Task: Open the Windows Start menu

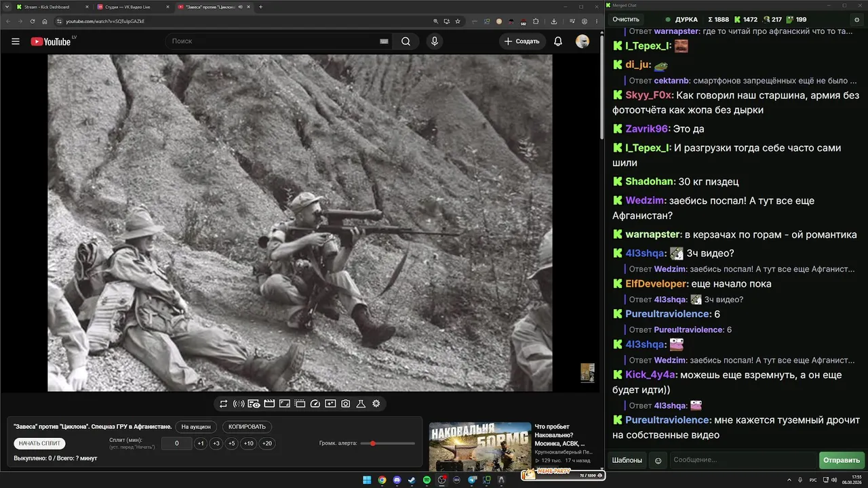Action: pos(367,480)
